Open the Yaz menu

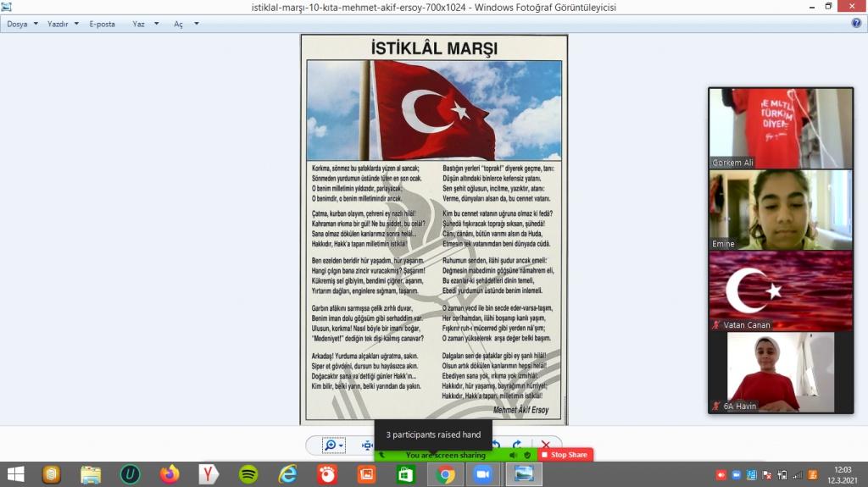point(144,25)
